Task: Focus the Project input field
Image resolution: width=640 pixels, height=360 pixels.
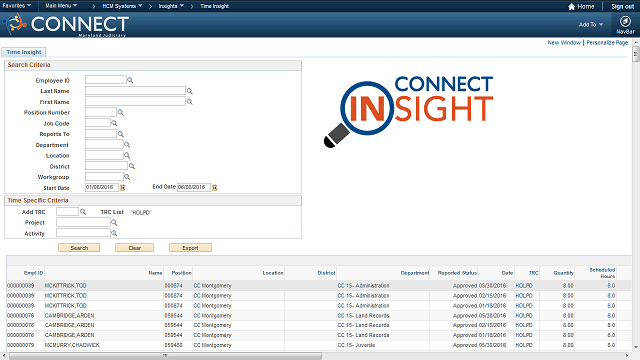Action: click(83, 222)
